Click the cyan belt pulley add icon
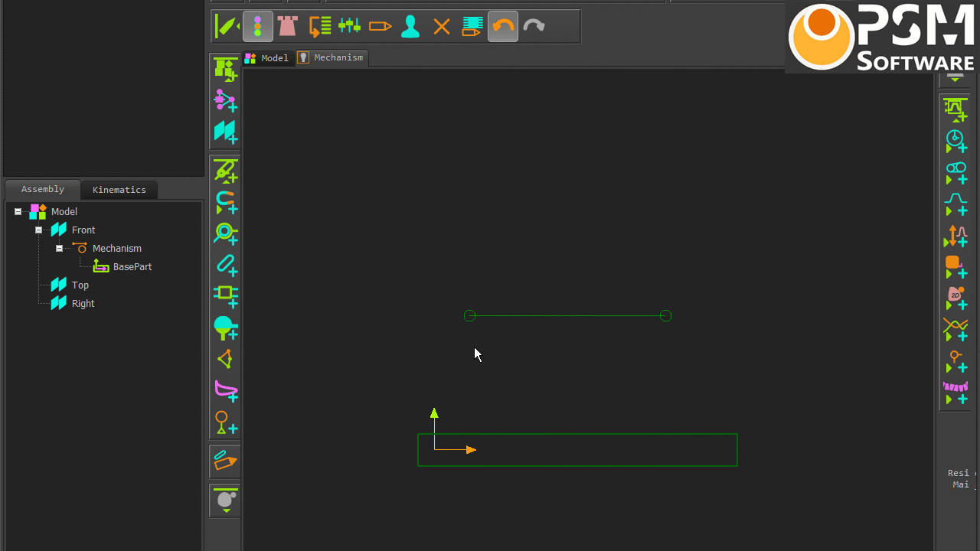Screen dimensions: 980x551 pyautogui.click(x=955, y=174)
